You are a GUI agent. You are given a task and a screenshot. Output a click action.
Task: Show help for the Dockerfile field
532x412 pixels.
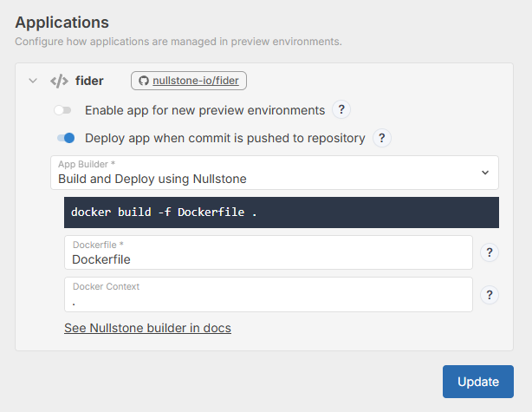(x=490, y=252)
